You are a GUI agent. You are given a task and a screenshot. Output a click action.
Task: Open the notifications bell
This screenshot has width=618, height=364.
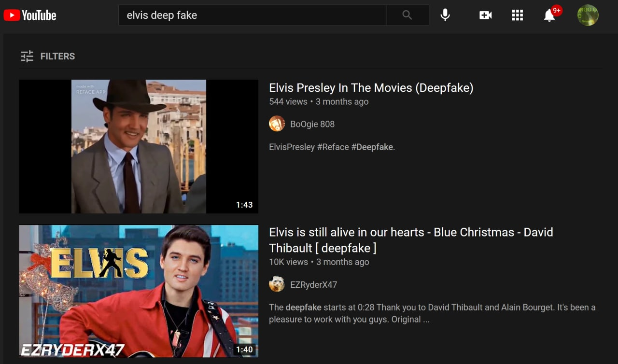[x=549, y=15]
